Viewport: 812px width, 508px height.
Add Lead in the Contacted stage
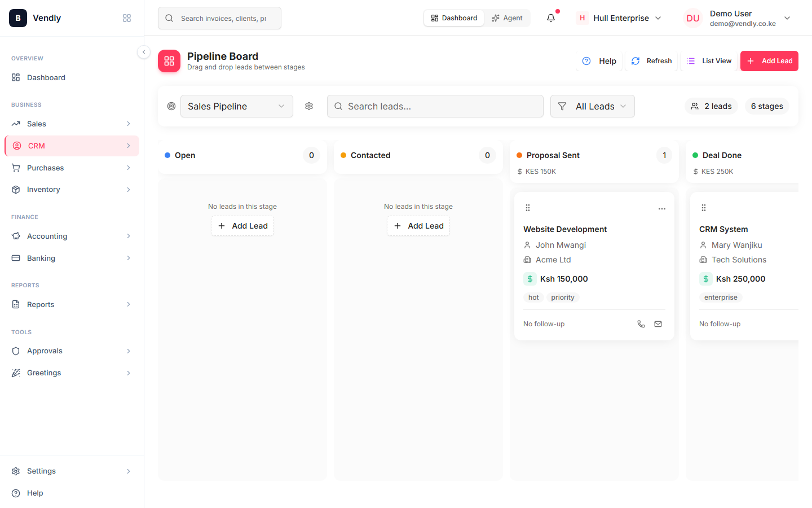[x=418, y=226]
